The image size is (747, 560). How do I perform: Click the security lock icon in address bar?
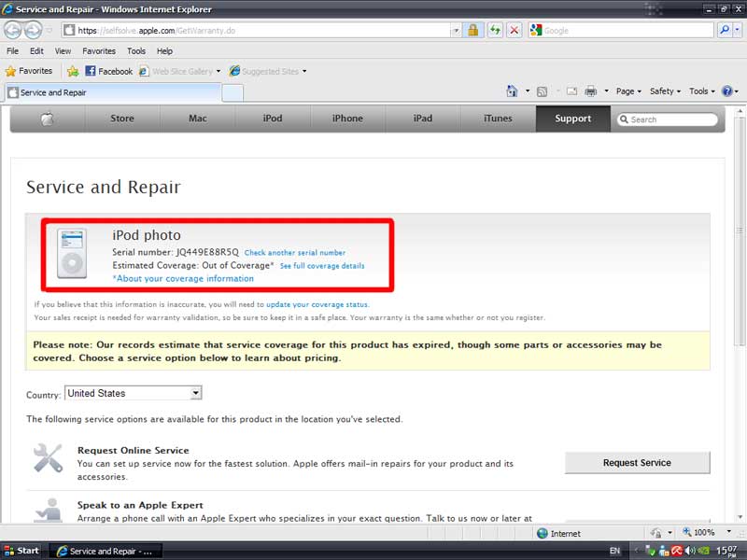tap(472, 30)
